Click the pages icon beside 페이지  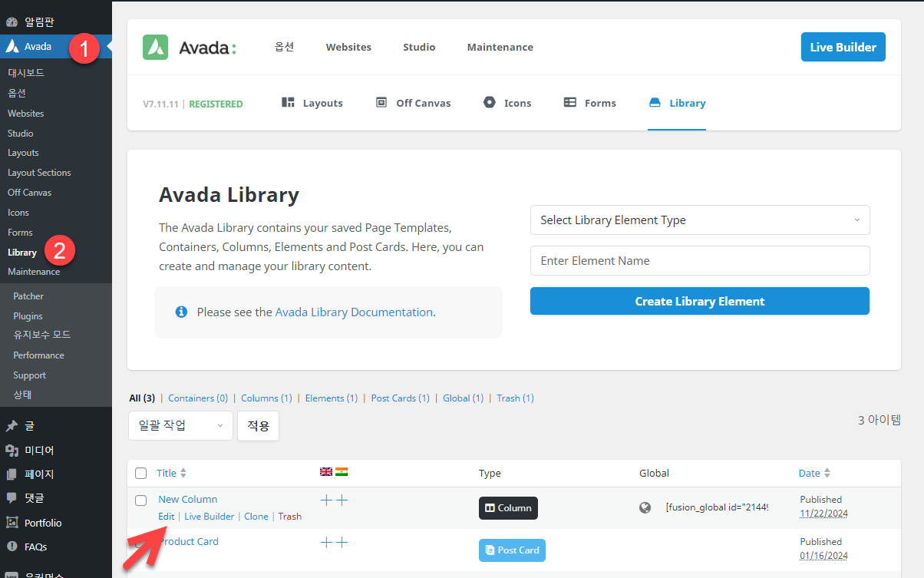(12, 474)
